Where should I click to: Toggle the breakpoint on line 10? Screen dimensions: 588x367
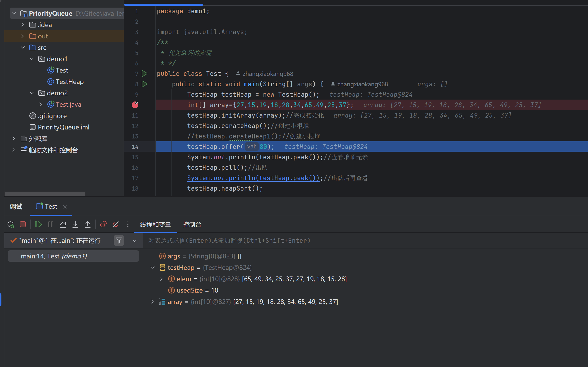(x=135, y=105)
